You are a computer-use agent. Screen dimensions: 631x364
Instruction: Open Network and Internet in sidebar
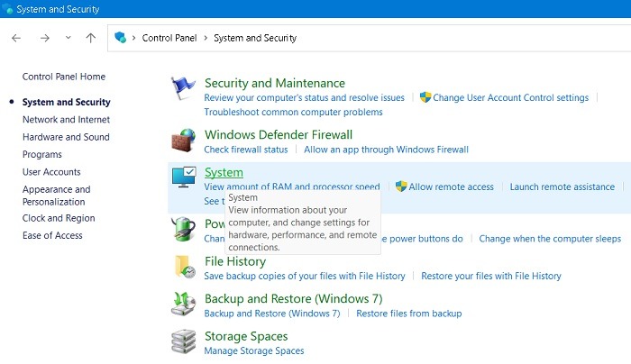point(66,119)
